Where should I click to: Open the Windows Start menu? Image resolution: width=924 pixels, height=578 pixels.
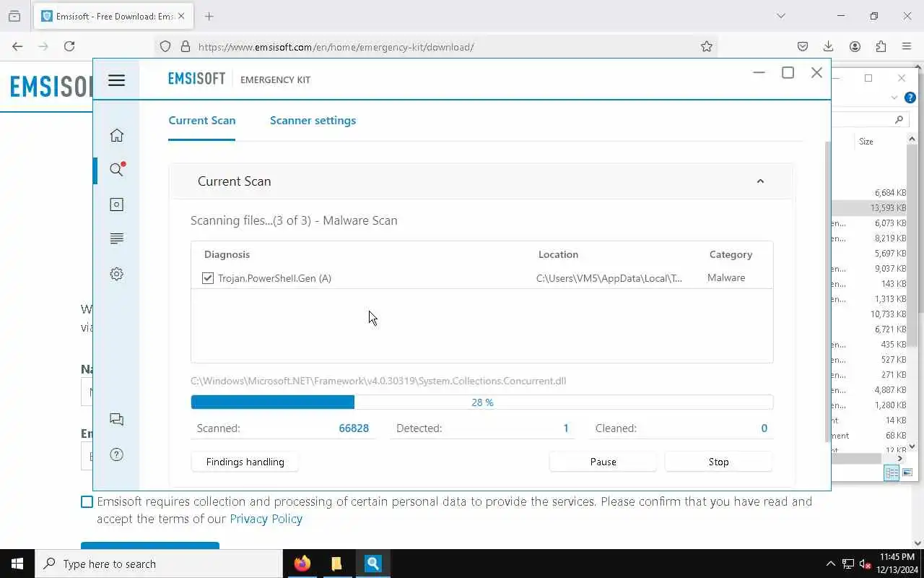click(x=17, y=564)
